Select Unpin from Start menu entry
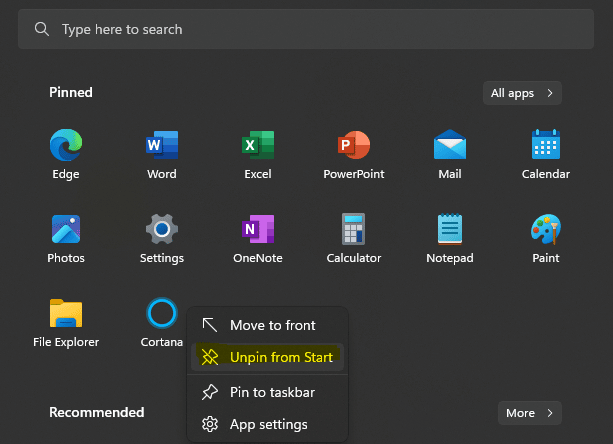The image size is (613, 444). tap(267, 357)
